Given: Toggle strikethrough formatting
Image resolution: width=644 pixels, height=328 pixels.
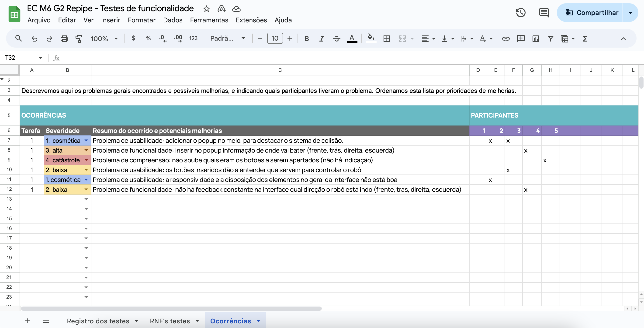Looking at the screenshot, I should pos(337,38).
